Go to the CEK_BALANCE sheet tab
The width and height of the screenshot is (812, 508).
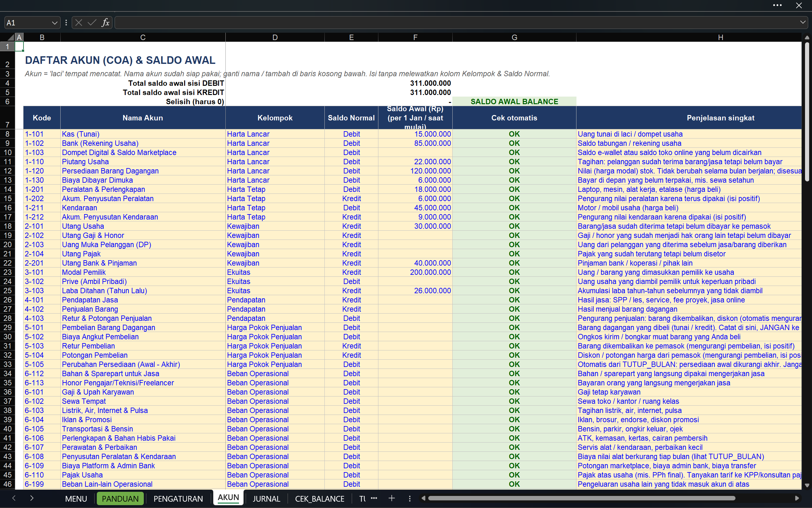click(320, 498)
